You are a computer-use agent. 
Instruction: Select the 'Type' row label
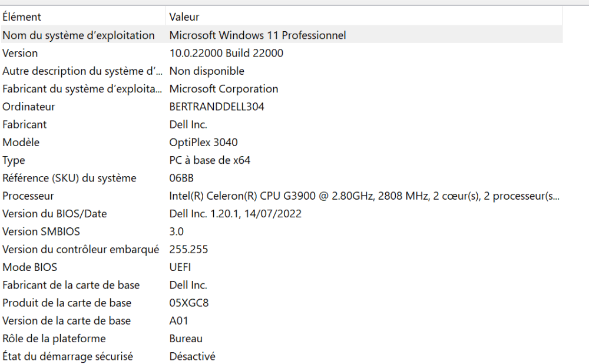(14, 160)
